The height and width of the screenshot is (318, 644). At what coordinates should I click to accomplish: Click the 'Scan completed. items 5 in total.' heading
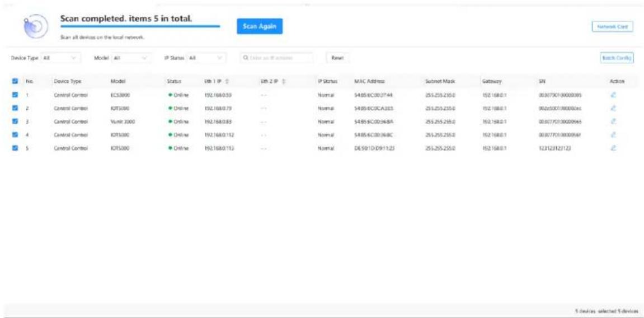(126, 18)
